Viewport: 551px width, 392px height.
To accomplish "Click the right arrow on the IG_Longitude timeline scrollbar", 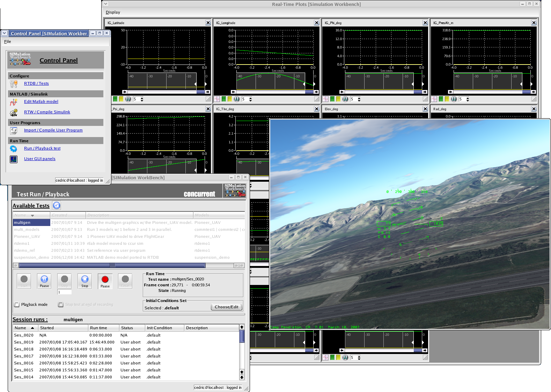I will (316, 92).
